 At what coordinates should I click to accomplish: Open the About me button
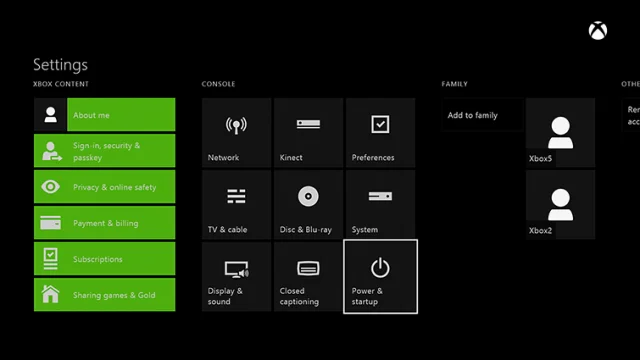[x=121, y=115]
